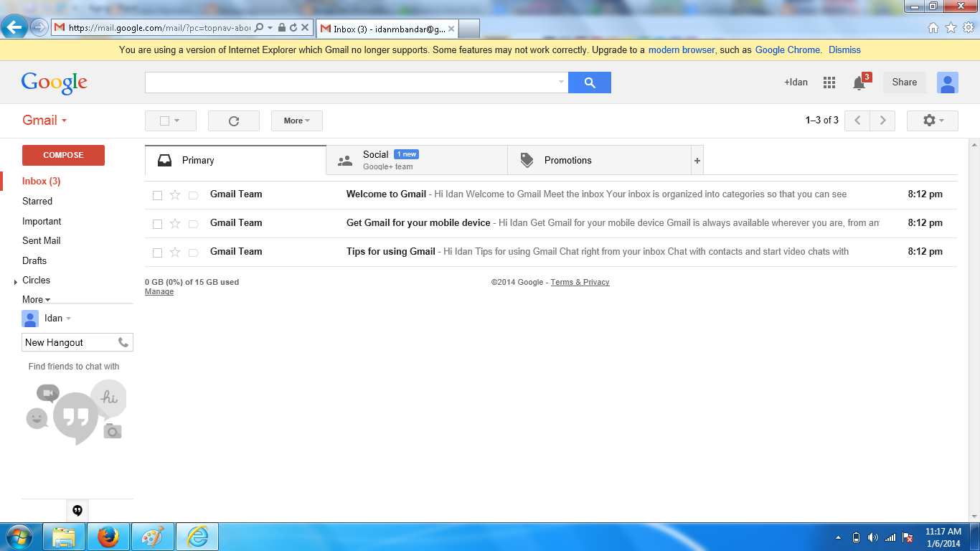Click the COMPOSE button
This screenshot has width=980, height=551.
click(x=63, y=155)
